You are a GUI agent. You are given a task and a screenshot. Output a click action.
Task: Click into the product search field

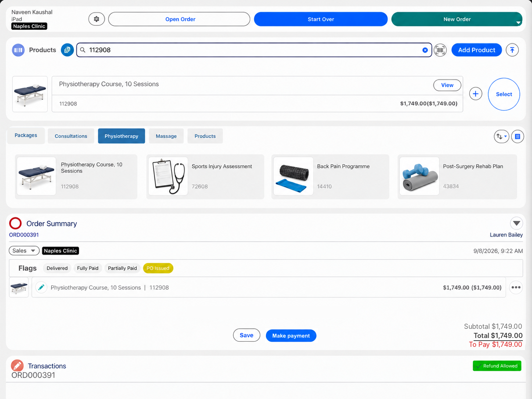click(254, 50)
